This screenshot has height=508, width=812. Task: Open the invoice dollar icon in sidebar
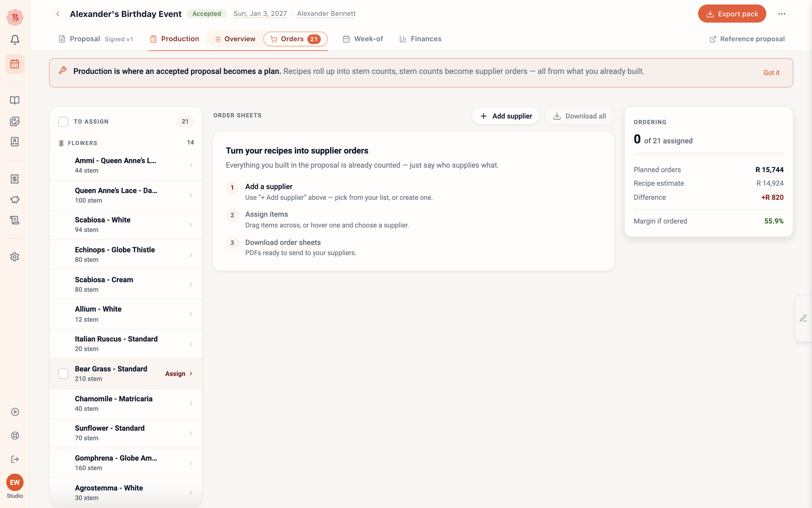15,179
